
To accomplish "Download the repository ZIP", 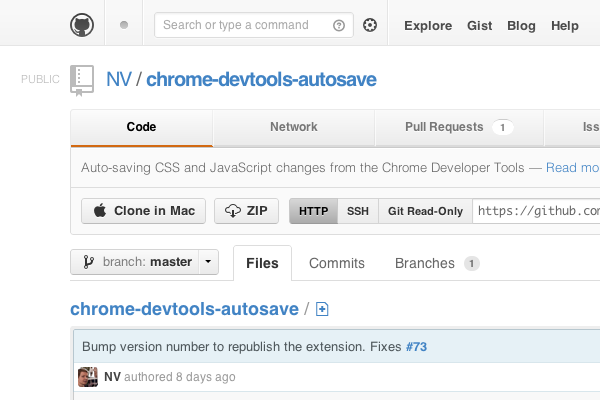I will pos(246,211).
